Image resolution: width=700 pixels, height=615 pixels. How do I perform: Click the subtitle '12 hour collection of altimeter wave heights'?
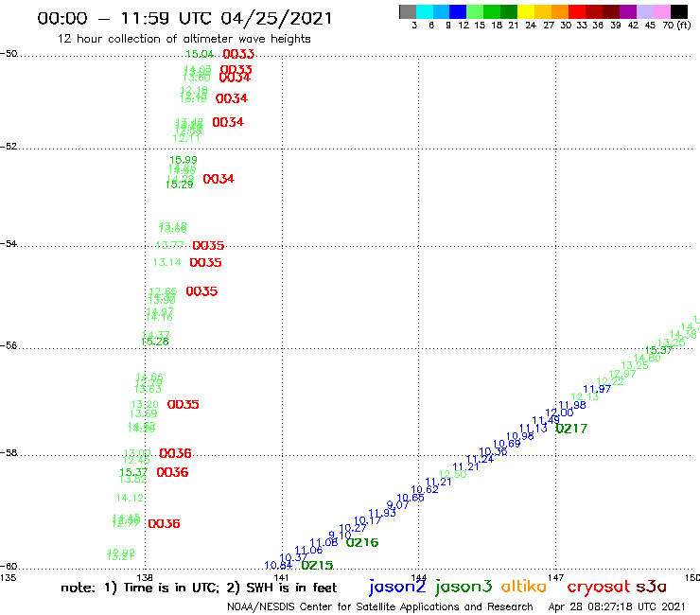coord(184,39)
